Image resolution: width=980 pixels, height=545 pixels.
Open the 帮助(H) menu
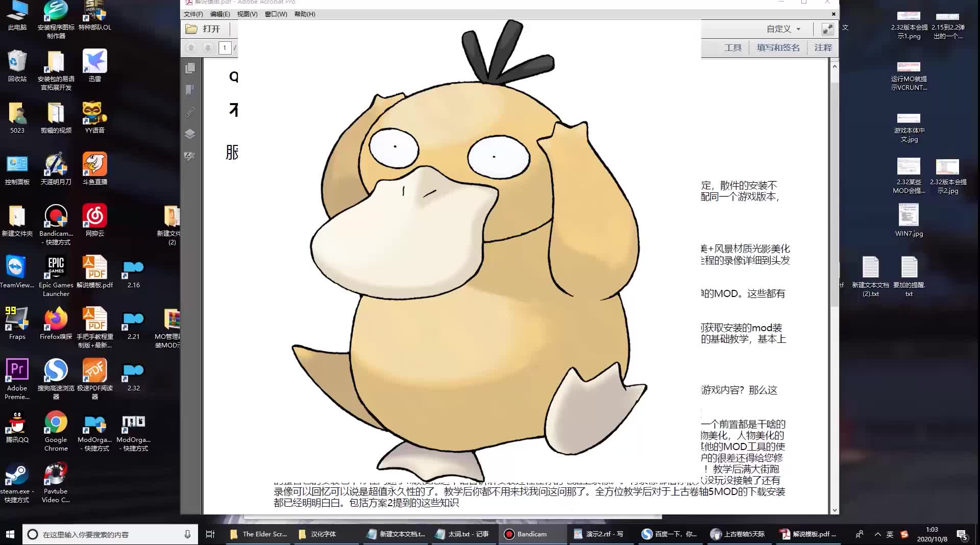pos(305,14)
